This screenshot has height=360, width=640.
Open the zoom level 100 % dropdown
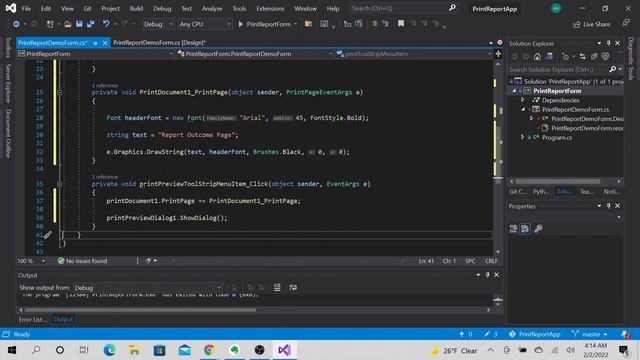(x=31, y=260)
